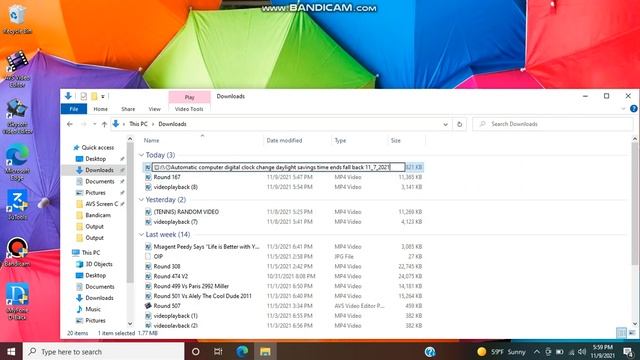Select This PC in navigation pane
The image size is (640, 360).
coord(90,253)
